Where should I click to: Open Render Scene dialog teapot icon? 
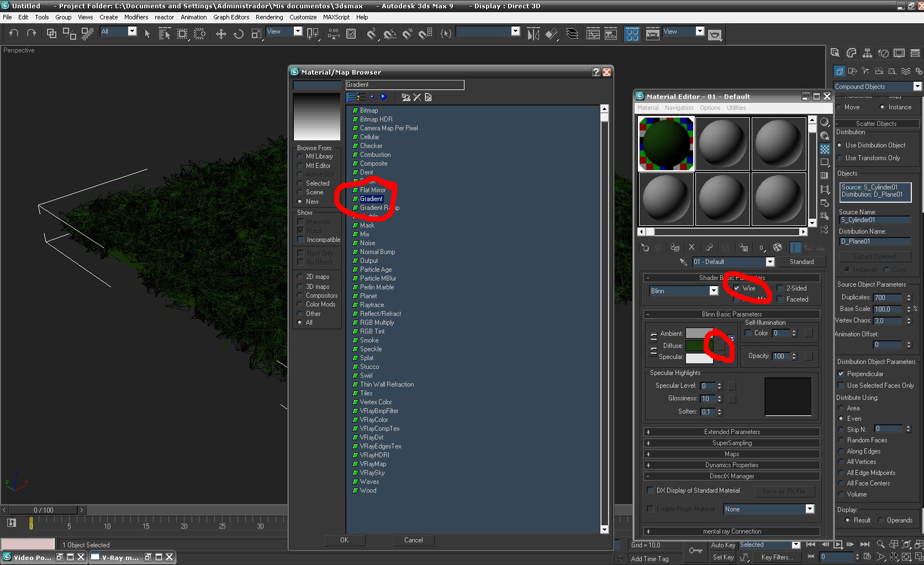652,34
